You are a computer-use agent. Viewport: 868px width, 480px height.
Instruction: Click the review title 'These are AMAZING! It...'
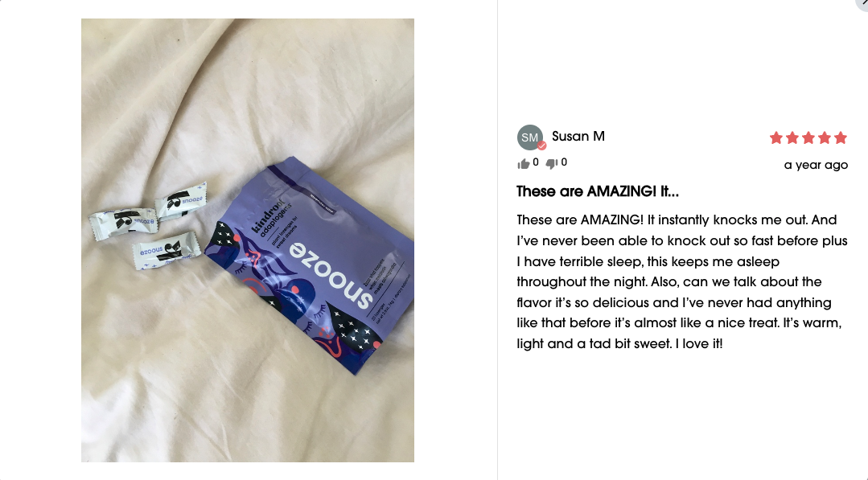tap(598, 191)
